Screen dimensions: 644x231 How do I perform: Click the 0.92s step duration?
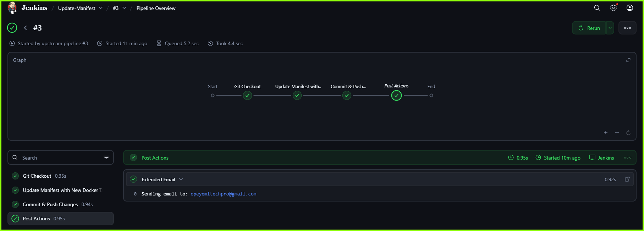pyautogui.click(x=610, y=179)
